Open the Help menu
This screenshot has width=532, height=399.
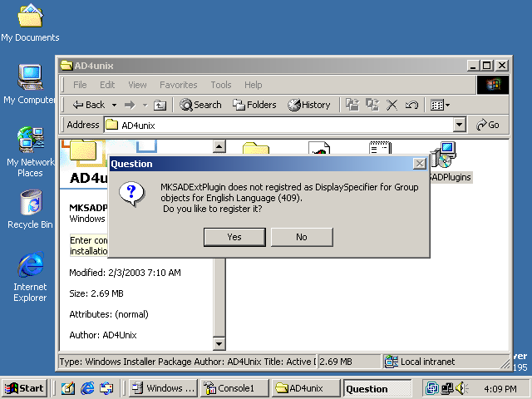click(253, 85)
